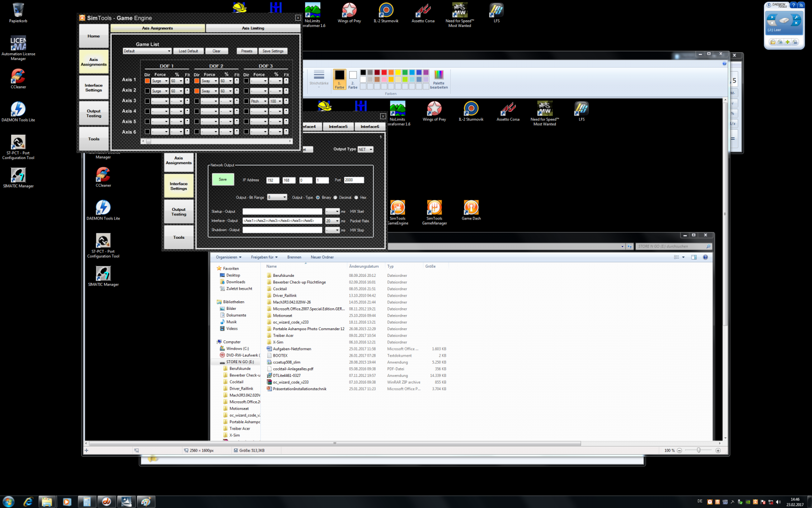Click the DAEMON Tools gadget virtual drive (J:) Leer
This screenshot has height=508, width=812.
tap(784, 22)
